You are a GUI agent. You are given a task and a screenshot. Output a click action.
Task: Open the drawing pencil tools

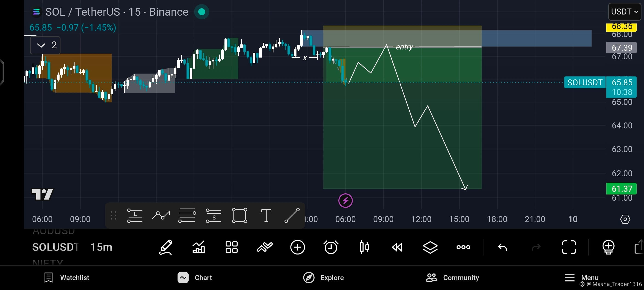point(166,247)
